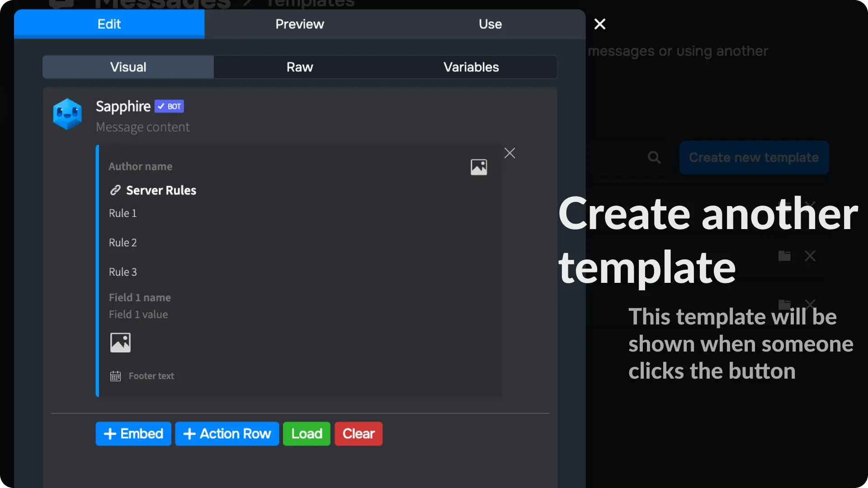Edit the Field 1 value placeholder
868x488 pixels.
click(x=138, y=314)
